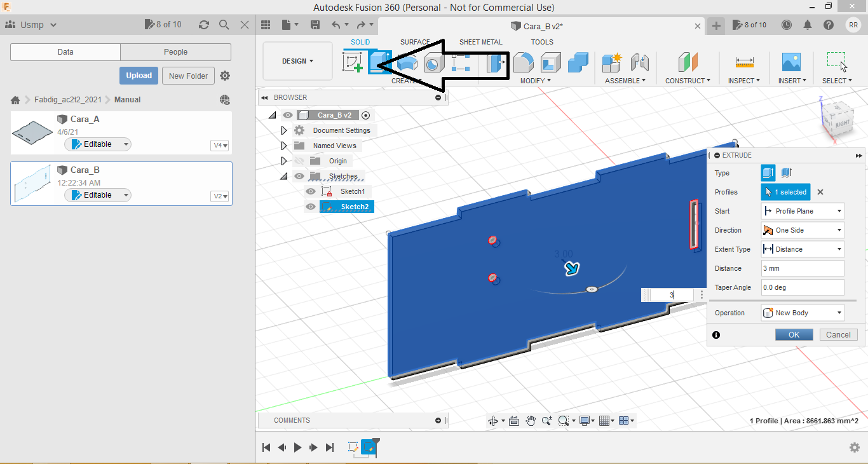Click the Insert image icon
The image size is (868, 464).
[x=791, y=62]
